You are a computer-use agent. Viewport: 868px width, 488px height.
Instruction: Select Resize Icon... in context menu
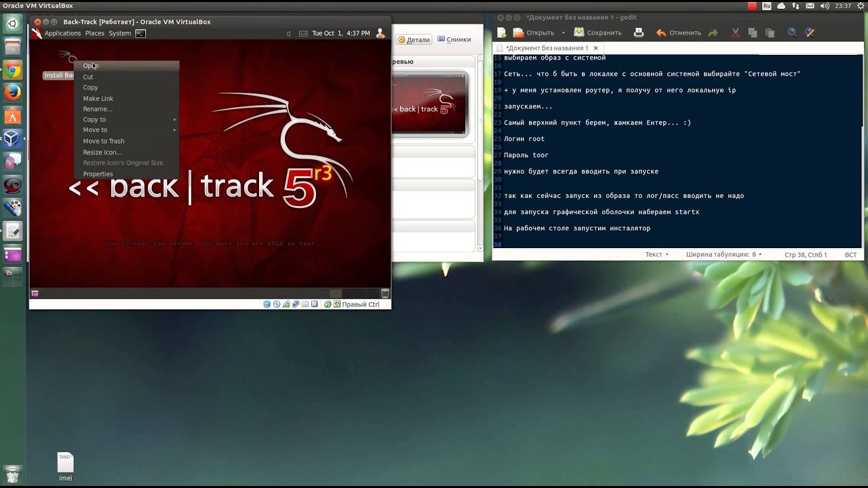126,152
